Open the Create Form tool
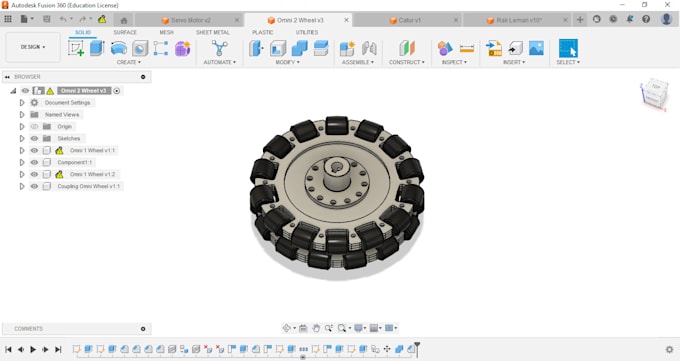This screenshot has width=680, height=361. click(183, 48)
